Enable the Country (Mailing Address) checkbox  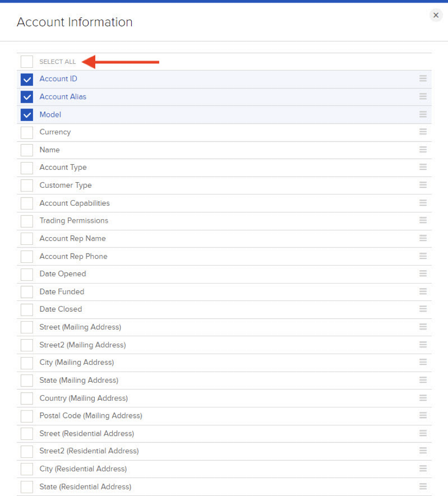coord(27,399)
